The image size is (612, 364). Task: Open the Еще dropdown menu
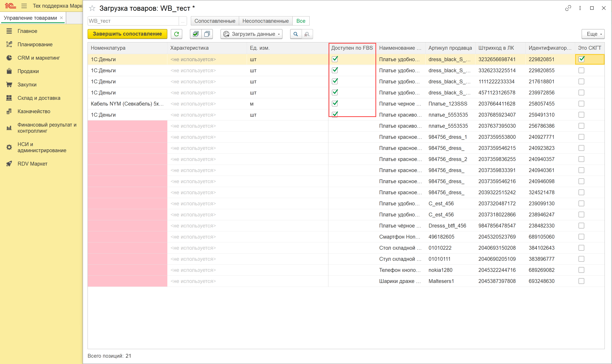[x=593, y=34]
